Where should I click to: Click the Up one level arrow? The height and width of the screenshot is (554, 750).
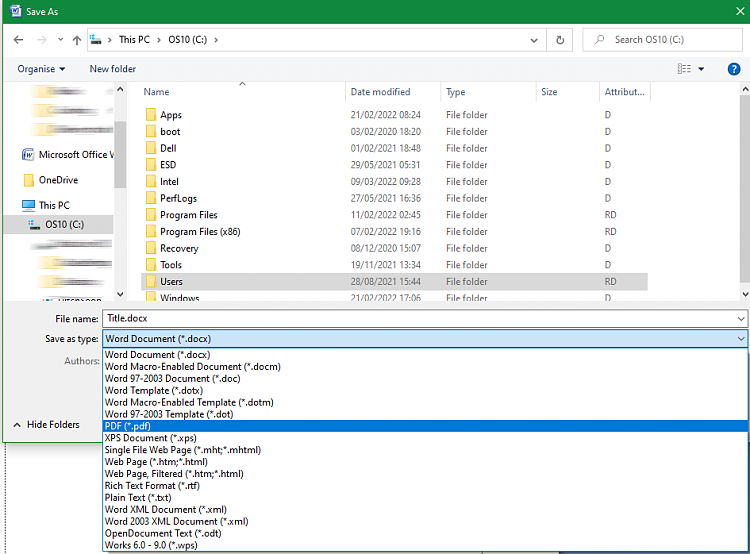[x=77, y=40]
